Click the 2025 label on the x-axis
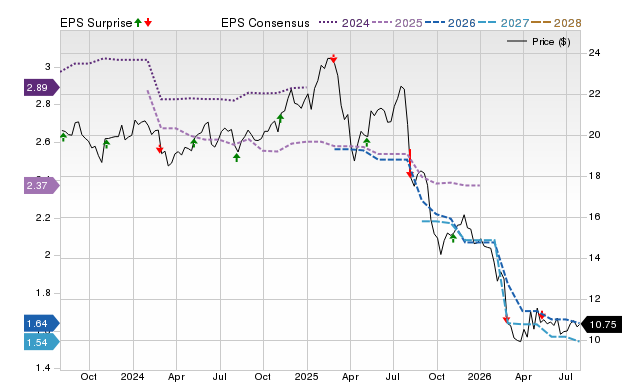640x382 pixels. click(306, 376)
